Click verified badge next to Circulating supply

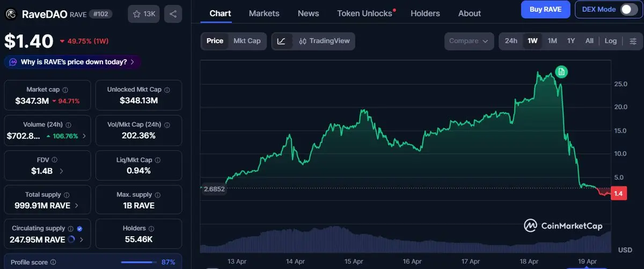pyautogui.click(x=79, y=229)
